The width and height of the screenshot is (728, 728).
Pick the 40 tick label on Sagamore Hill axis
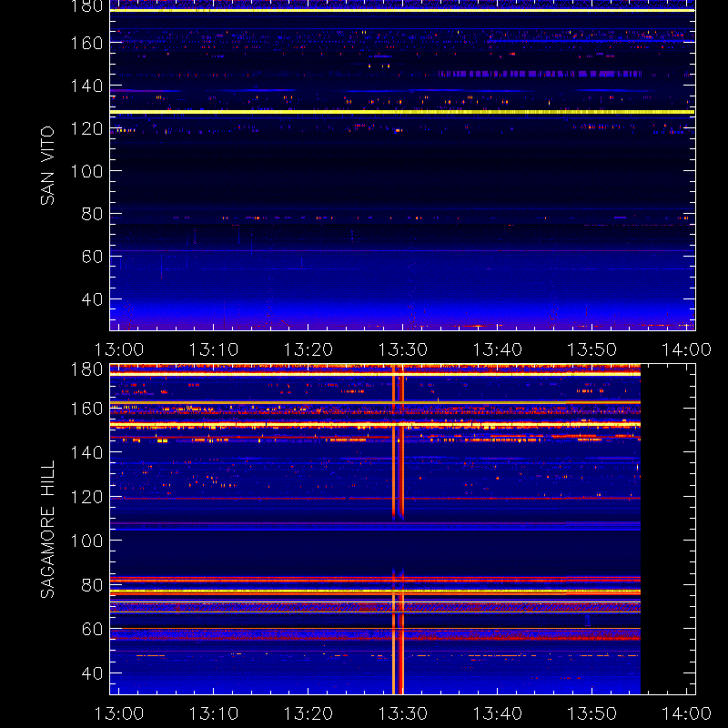click(93, 673)
